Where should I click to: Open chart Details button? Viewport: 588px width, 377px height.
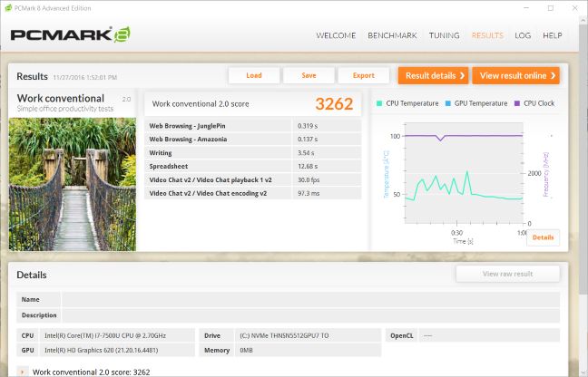pos(543,237)
